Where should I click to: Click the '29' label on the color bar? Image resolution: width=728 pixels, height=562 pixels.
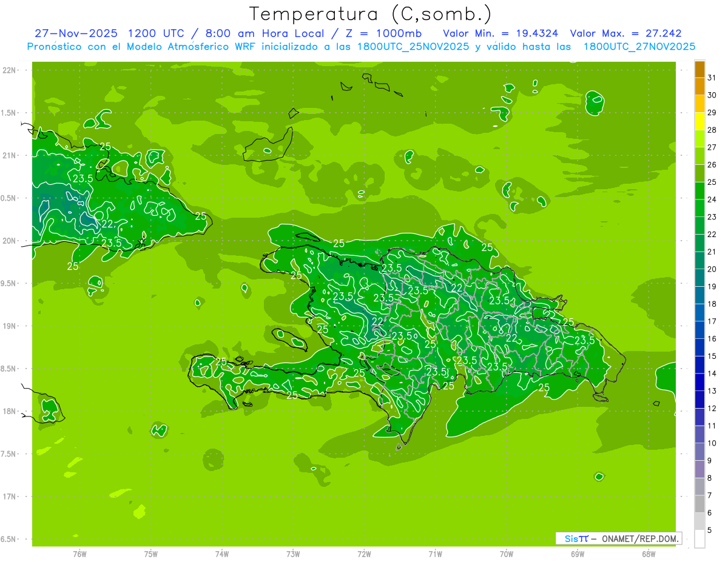pyautogui.click(x=712, y=112)
